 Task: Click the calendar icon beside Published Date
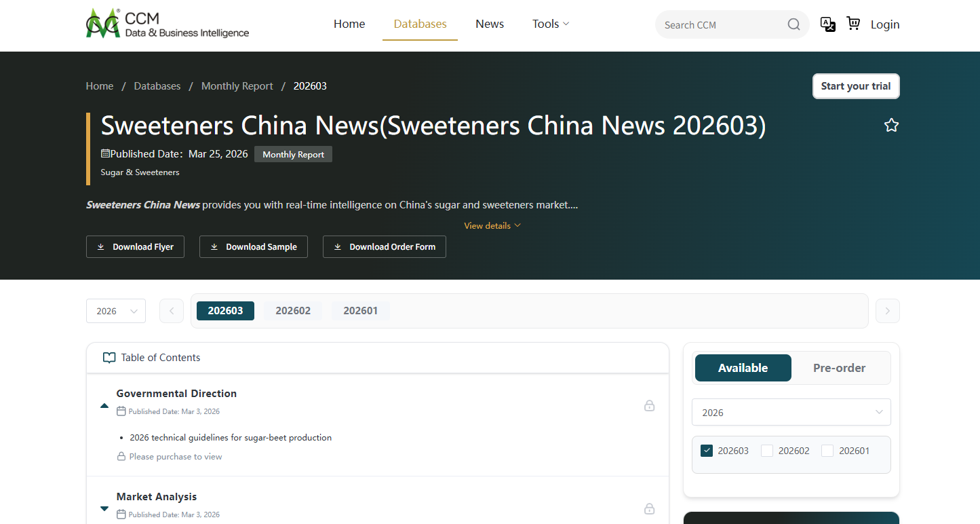coord(105,153)
